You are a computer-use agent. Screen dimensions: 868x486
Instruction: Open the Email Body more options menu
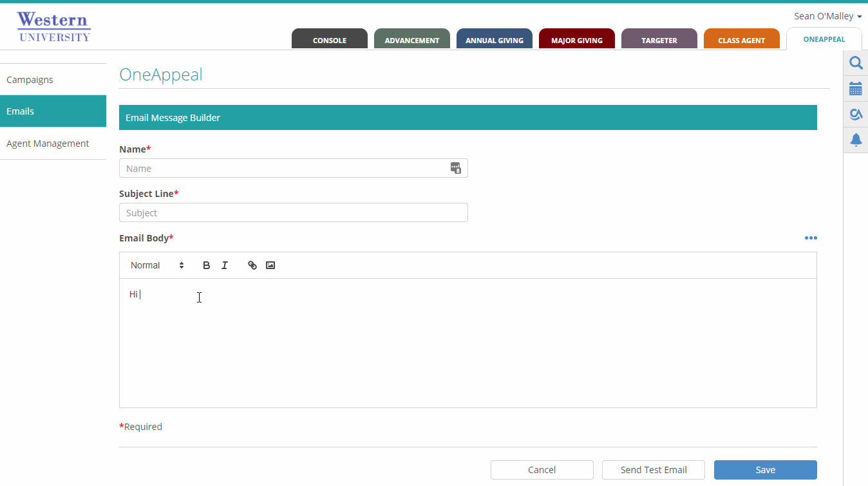click(x=811, y=238)
